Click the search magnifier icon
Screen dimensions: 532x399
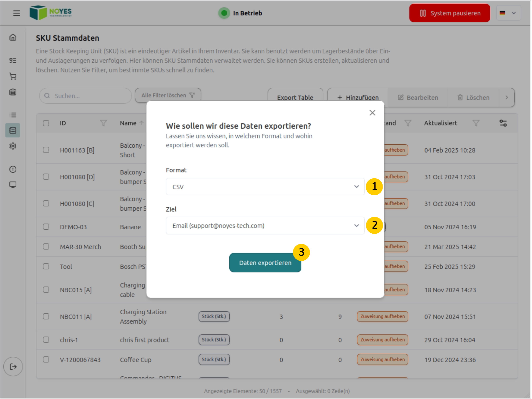(47, 96)
